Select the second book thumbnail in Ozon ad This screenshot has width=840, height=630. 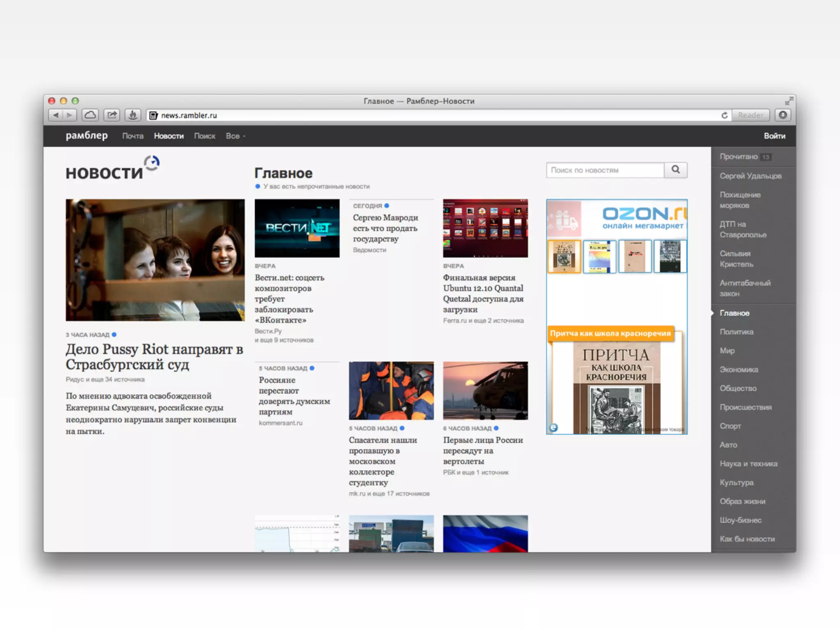click(599, 256)
